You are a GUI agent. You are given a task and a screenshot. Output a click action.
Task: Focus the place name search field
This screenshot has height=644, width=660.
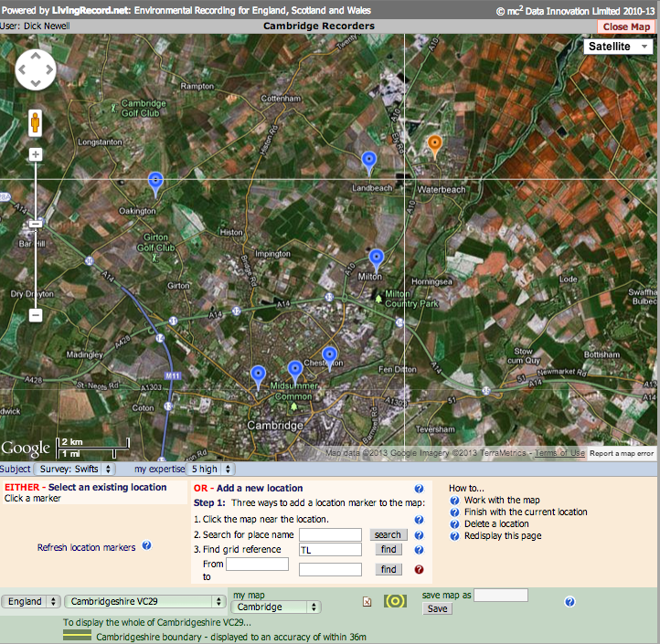[x=330, y=534]
